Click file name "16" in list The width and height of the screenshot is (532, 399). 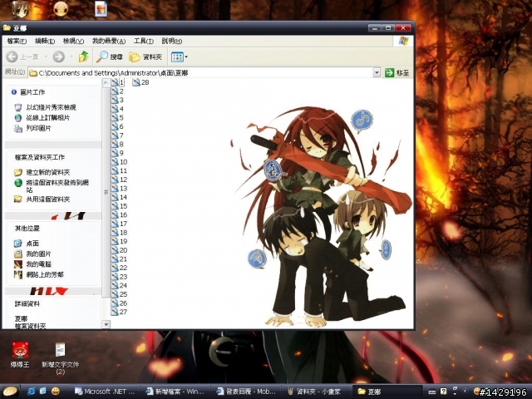124,214
